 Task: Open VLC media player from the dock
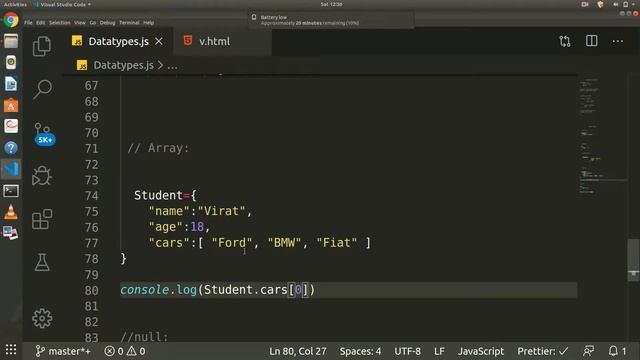click(11, 212)
